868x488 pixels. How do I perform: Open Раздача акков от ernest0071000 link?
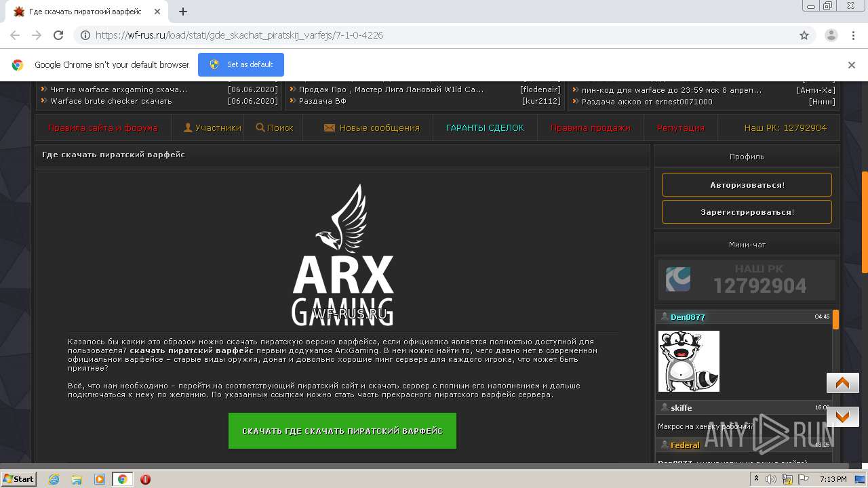[647, 101]
